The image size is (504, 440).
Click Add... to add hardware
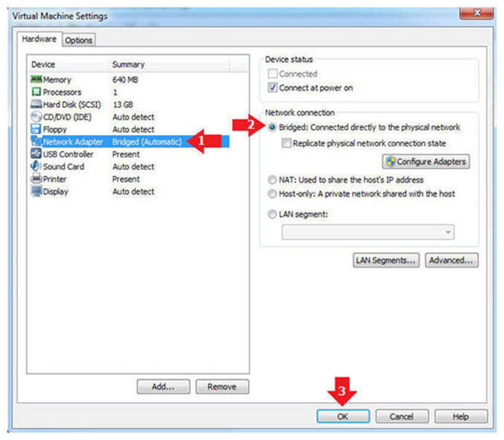163,386
